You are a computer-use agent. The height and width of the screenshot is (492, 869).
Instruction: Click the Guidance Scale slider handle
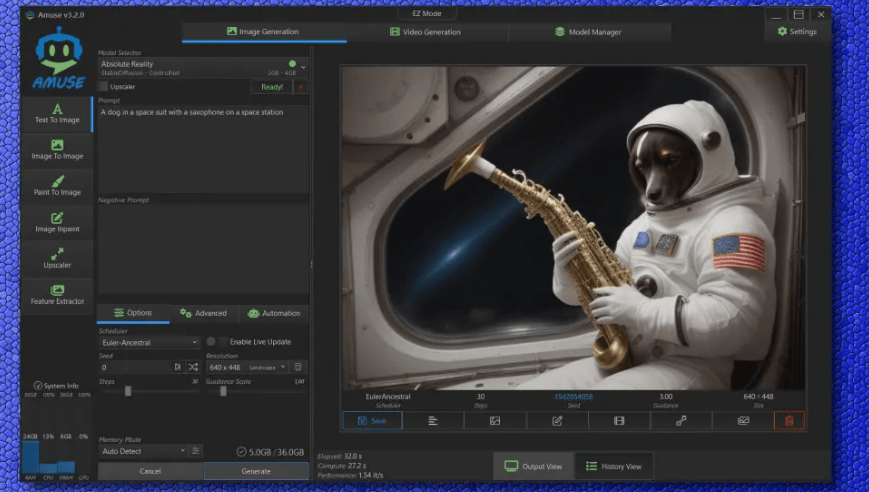click(223, 391)
